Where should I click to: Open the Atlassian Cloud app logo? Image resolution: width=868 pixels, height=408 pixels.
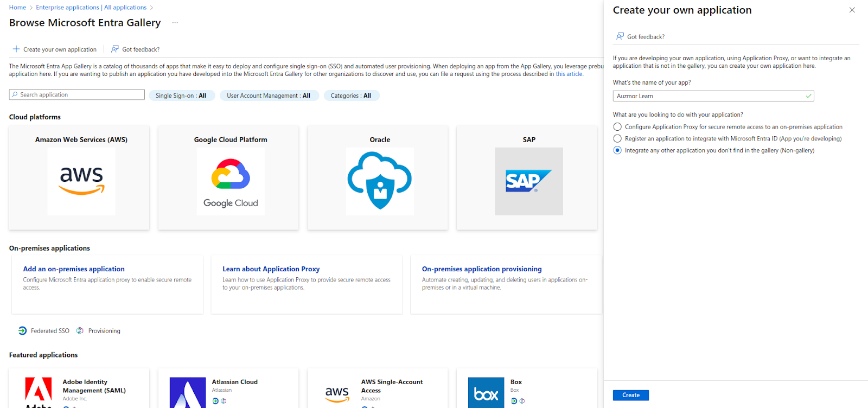pos(188,393)
